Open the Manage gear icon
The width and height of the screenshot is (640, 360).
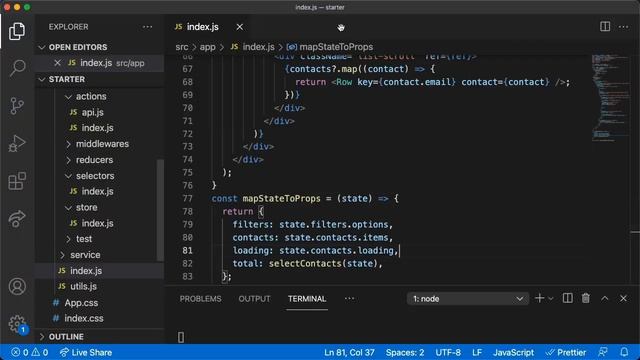click(17, 324)
